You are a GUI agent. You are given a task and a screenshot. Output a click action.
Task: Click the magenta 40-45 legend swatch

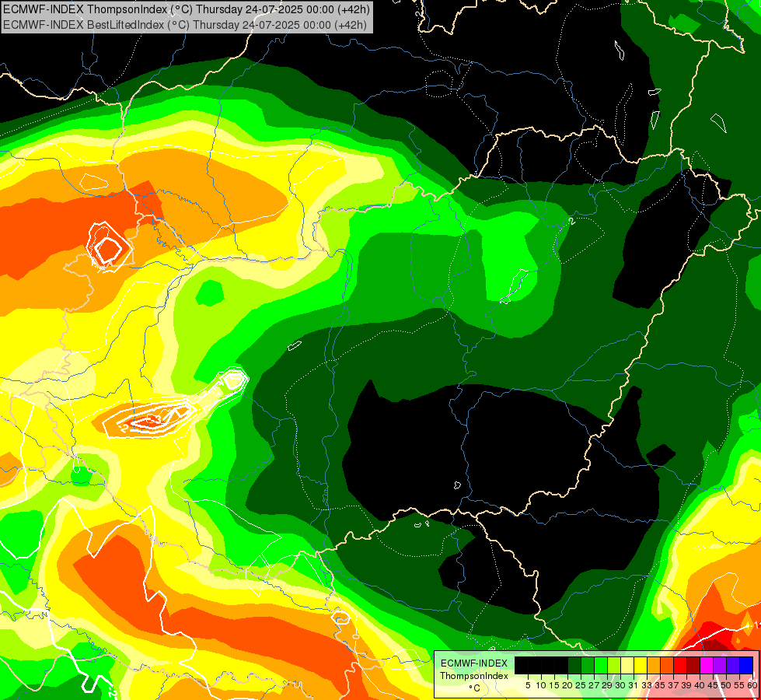[x=707, y=665]
